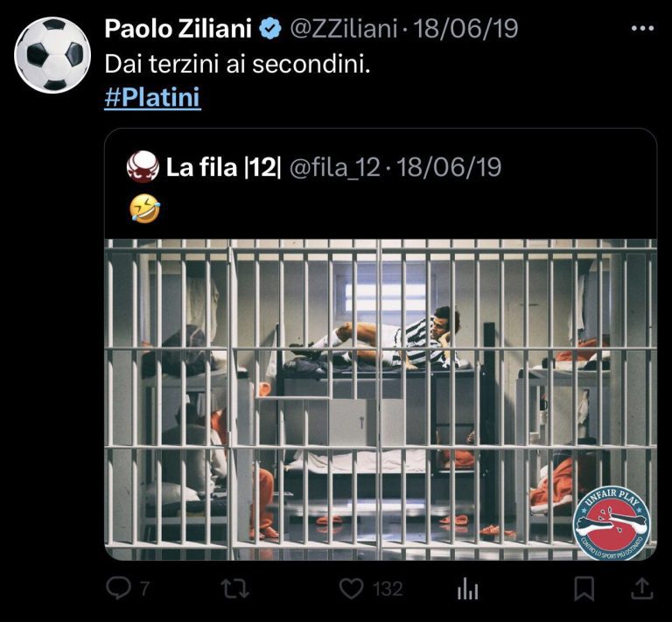View tweet analytics bar chart icon

click(x=467, y=589)
